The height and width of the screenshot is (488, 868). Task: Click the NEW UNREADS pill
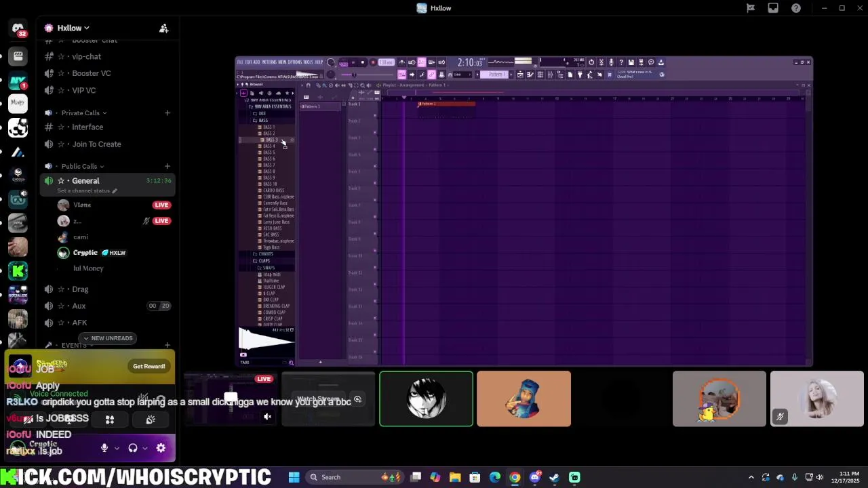tap(108, 338)
